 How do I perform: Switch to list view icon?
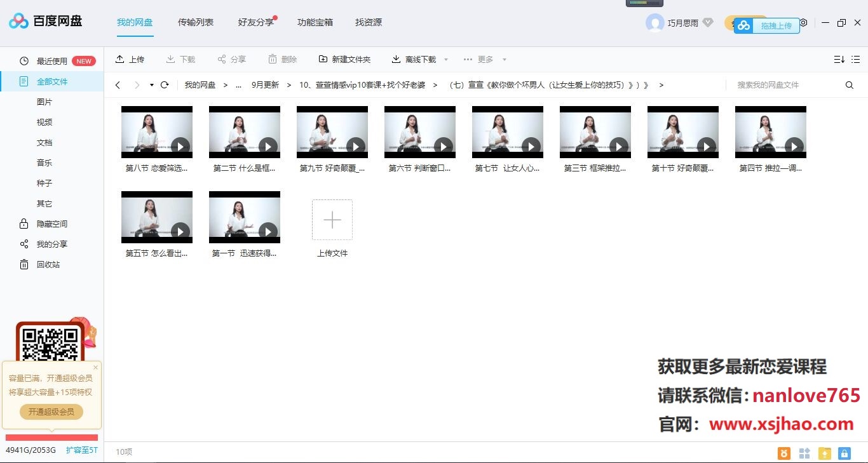click(857, 59)
